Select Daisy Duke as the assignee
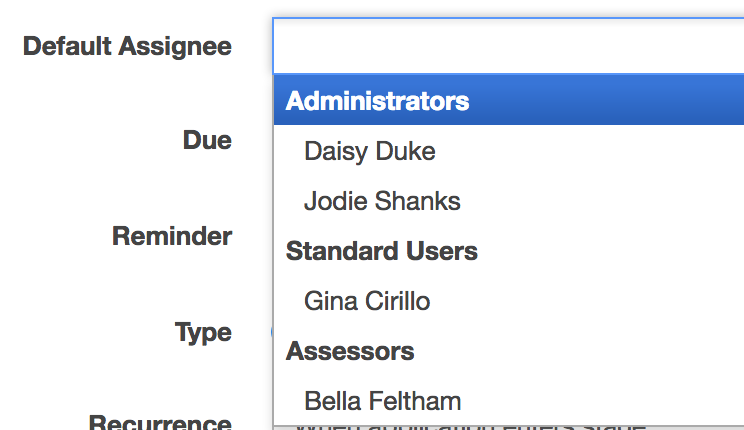The image size is (744, 430). click(x=369, y=151)
